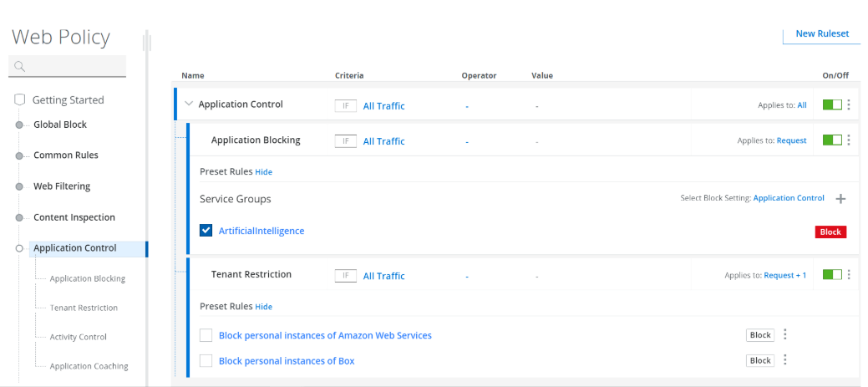This screenshot has height=387, width=868.
Task: Click the IF box in Tenant Restriction row
Action: point(345,275)
